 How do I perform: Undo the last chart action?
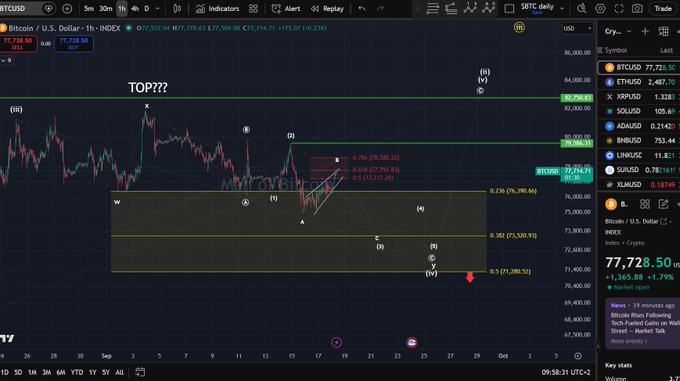[362, 8]
